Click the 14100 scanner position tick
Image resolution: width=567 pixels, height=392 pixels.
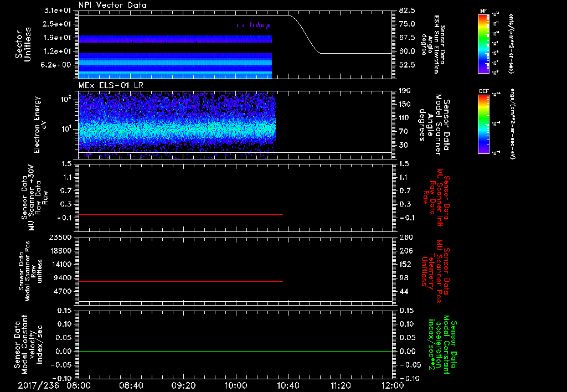61,264
